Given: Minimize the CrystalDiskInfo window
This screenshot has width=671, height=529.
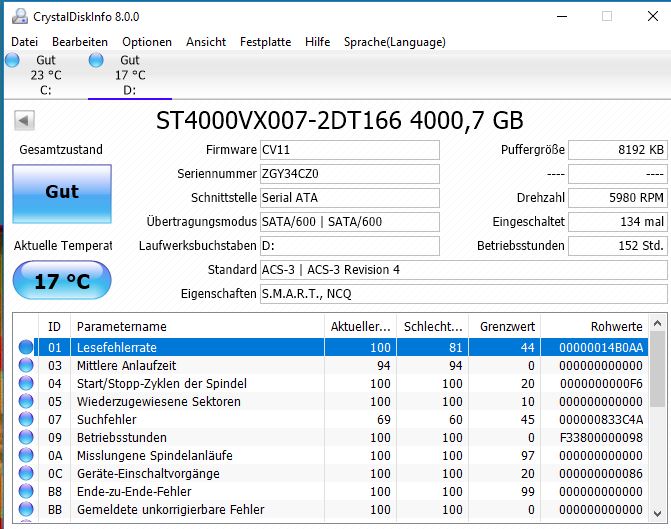Looking at the screenshot, I should click(562, 17).
